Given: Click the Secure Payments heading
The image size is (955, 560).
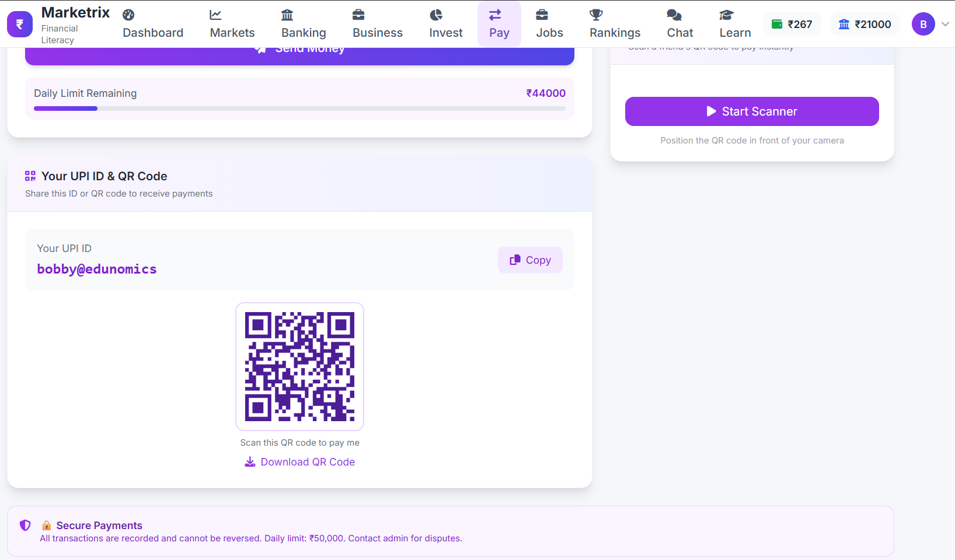Looking at the screenshot, I should click(x=99, y=526).
